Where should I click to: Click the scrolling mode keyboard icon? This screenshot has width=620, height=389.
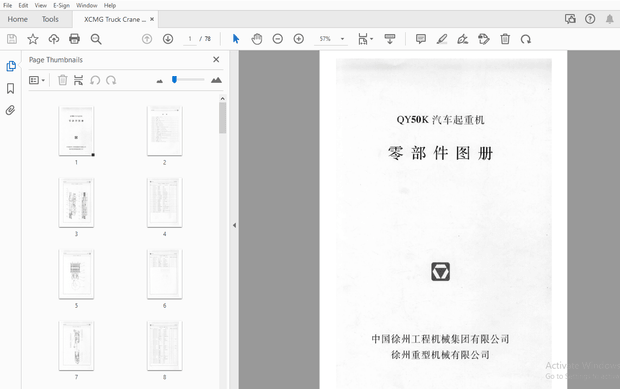pyautogui.click(x=390, y=39)
